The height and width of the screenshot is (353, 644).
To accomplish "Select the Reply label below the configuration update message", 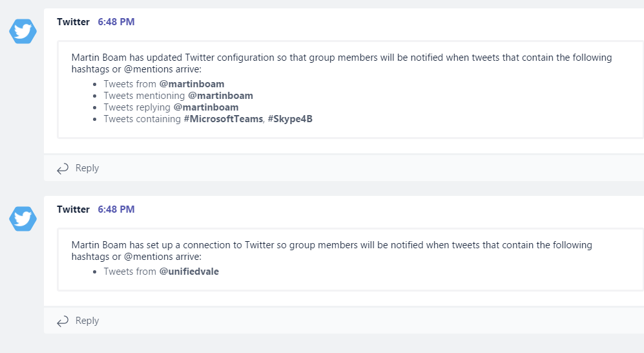I will tap(87, 168).
